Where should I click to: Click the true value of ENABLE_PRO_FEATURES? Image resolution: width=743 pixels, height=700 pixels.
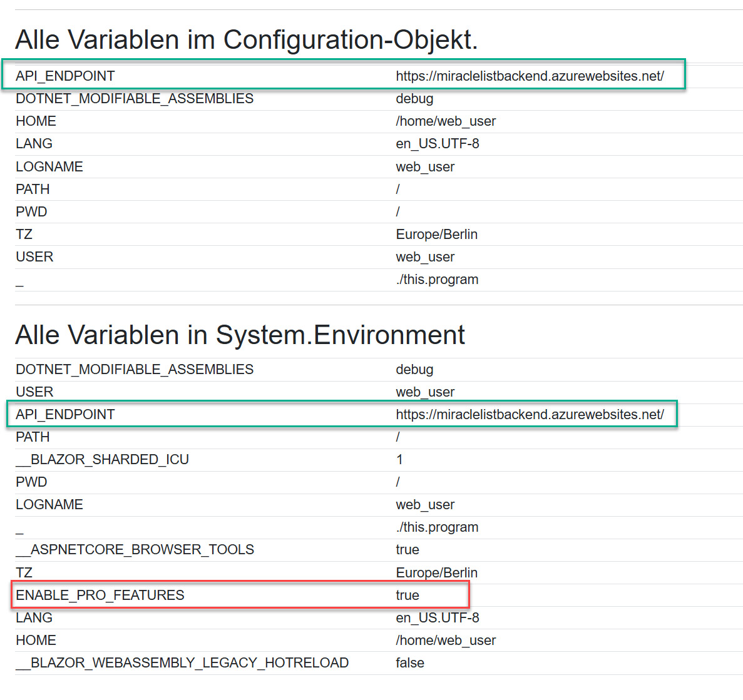407,595
